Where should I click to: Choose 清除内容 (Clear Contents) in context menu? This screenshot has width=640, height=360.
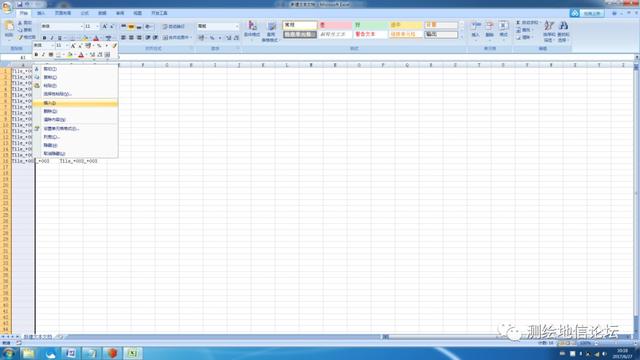pos(75,120)
